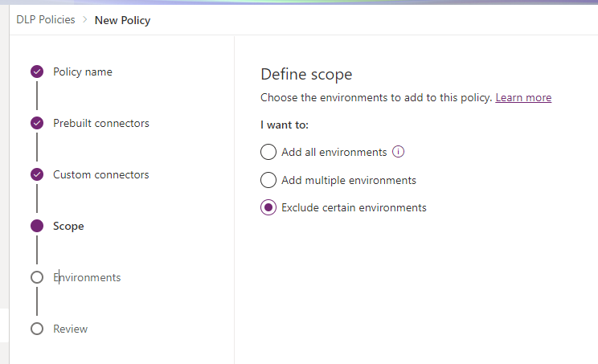Screen dimensions: 598x364
Task: Click the empty Review step circle
Action: pyautogui.click(x=36, y=329)
